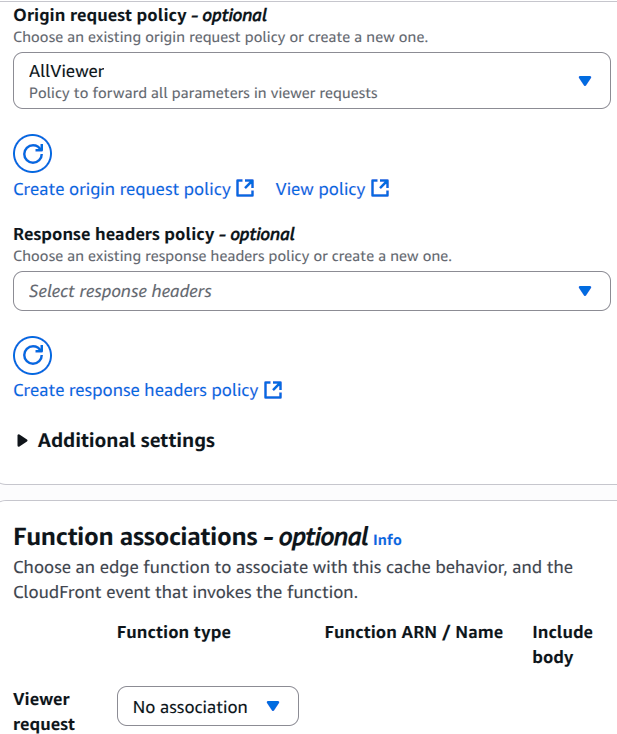Click the blue arrow in AllViewer field

[586, 81]
